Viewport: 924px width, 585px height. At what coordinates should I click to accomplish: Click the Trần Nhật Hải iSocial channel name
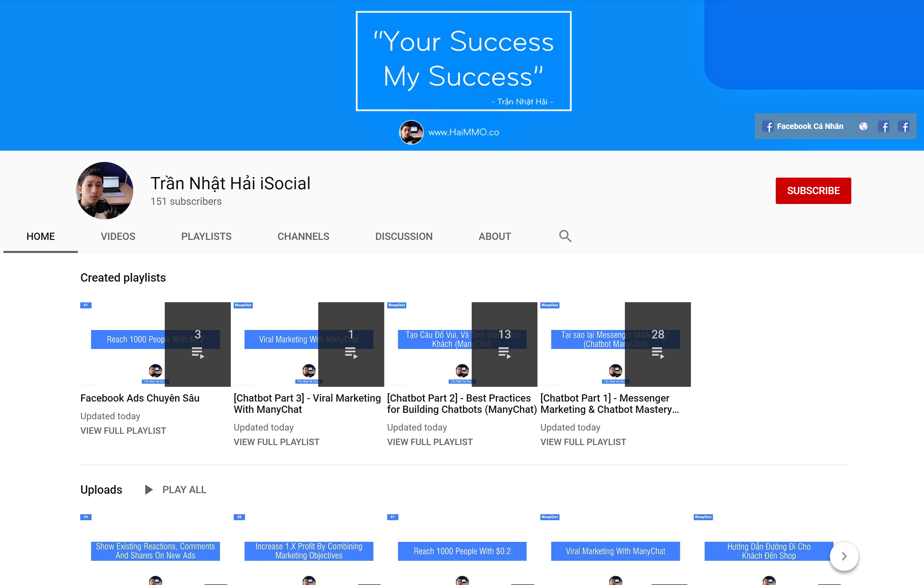pyautogui.click(x=230, y=183)
